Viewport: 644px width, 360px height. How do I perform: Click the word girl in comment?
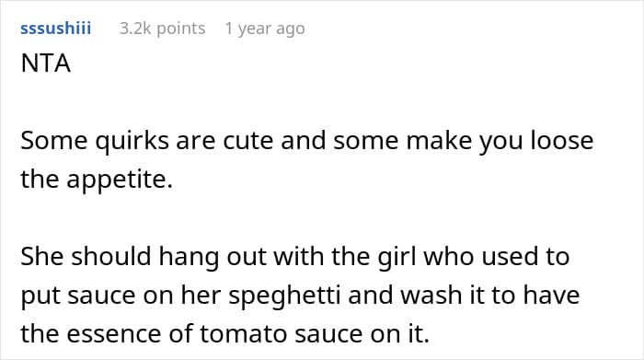(397, 257)
